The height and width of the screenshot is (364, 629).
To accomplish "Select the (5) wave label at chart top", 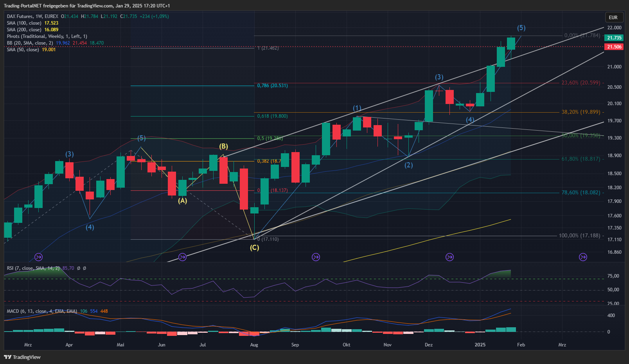I will click(521, 28).
